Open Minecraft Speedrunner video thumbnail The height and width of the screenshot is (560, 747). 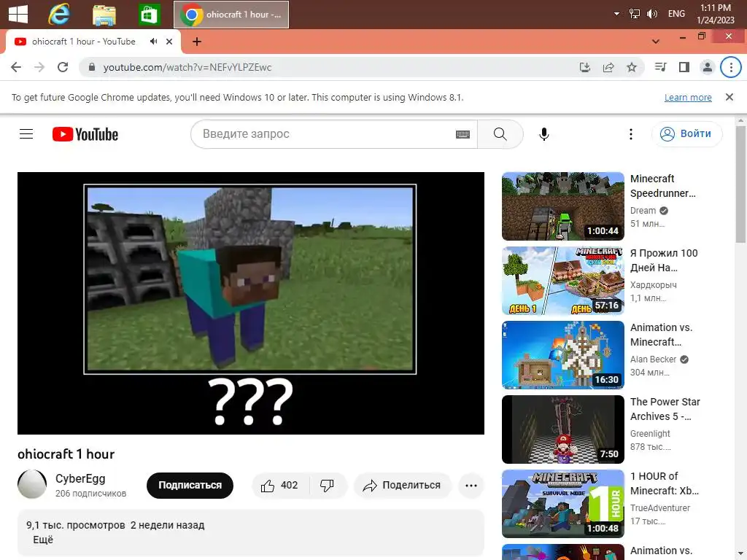coord(562,206)
